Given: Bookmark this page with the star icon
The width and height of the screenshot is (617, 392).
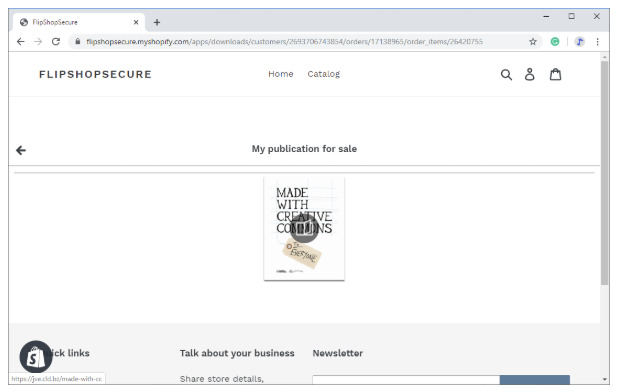Looking at the screenshot, I should point(533,41).
